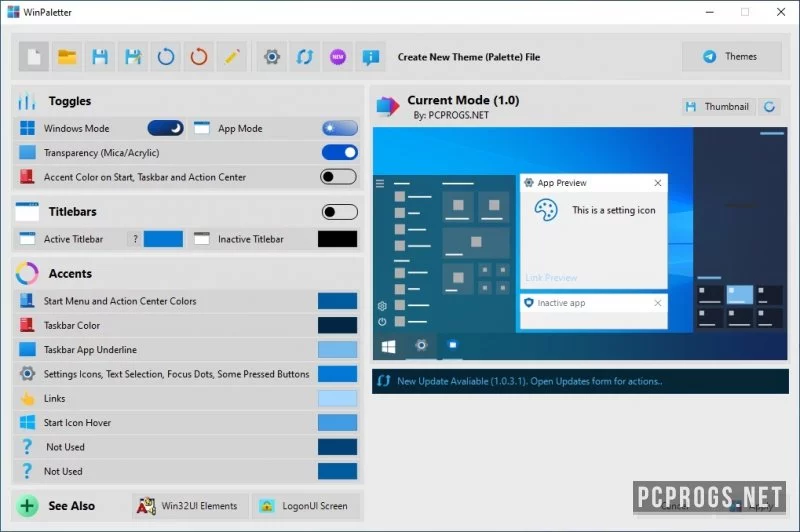800x532 pixels.
Task: Click the blue circular reload icon
Action: tap(166, 57)
